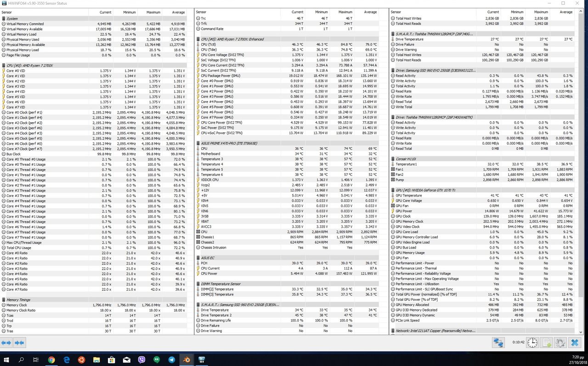Click the PCIe Link Speed row

[482, 321]
